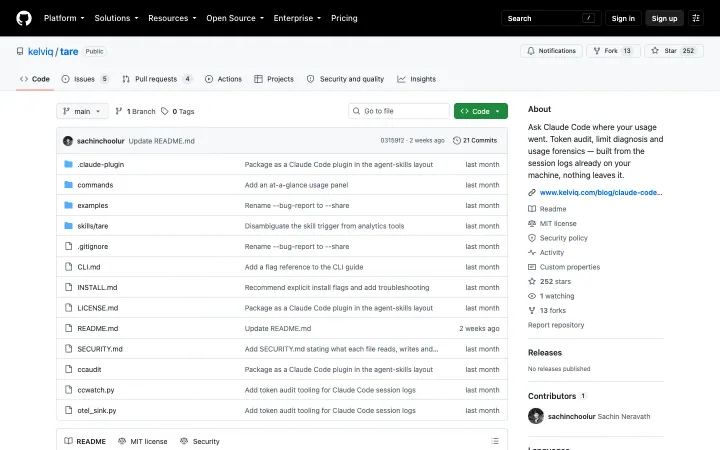Open the tare repository link

pyautogui.click(x=69, y=51)
